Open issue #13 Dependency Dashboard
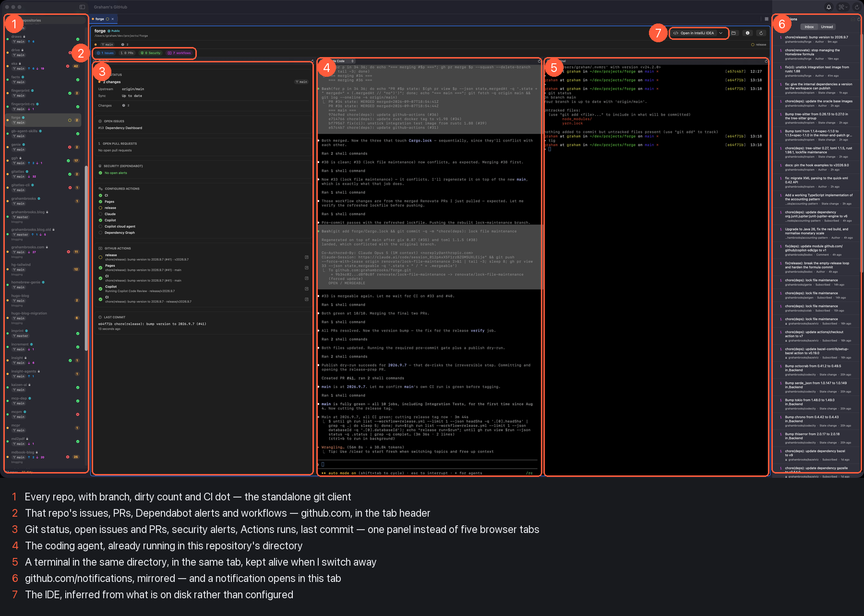This screenshot has width=864, height=616. click(120, 128)
